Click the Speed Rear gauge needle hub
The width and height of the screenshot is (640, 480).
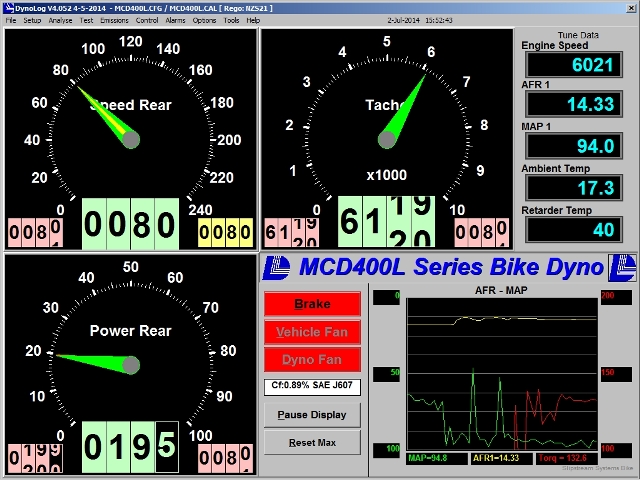[x=131, y=140]
